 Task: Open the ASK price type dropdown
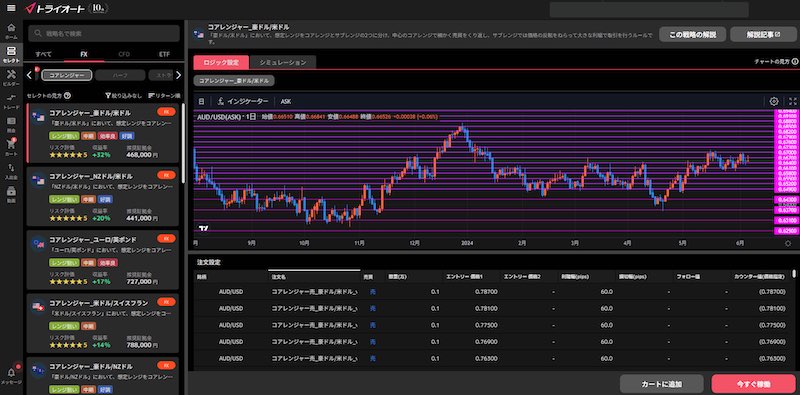click(x=286, y=101)
